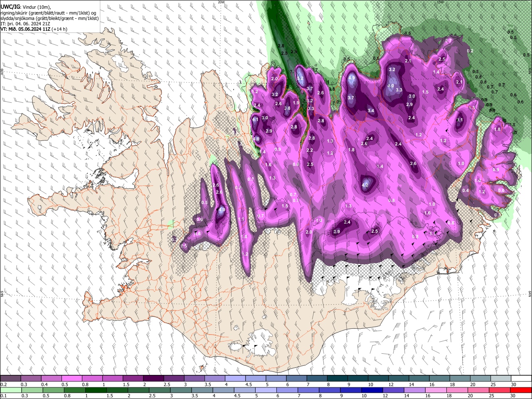Pick the 12 violet swatch in the lower legend row

coord(393,390)
